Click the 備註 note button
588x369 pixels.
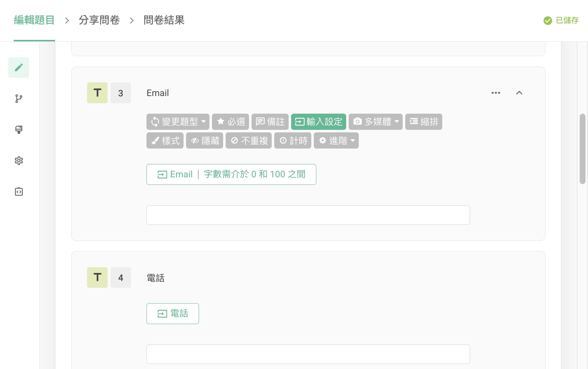click(x=270, y=122)
